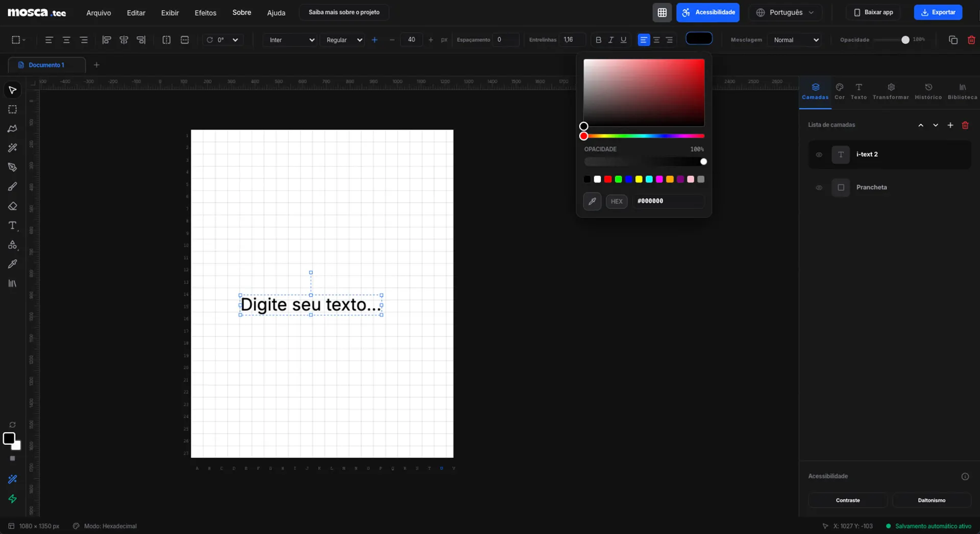Switch to the Transformar panel tab
This screenshot has height=534, width=980.
(891, 91)
